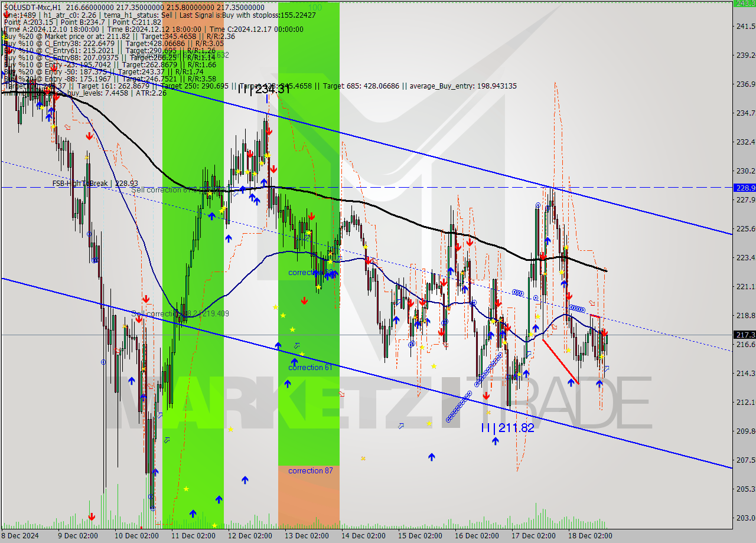
Task: Select the 'correction 38' label
Action: (311, 273)
